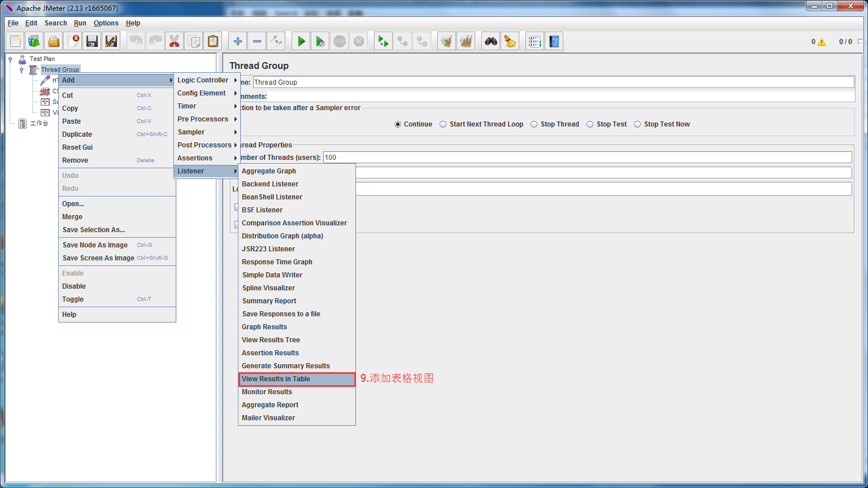
Task: Choose Summary Report listener
Action: tap(297, 301)
